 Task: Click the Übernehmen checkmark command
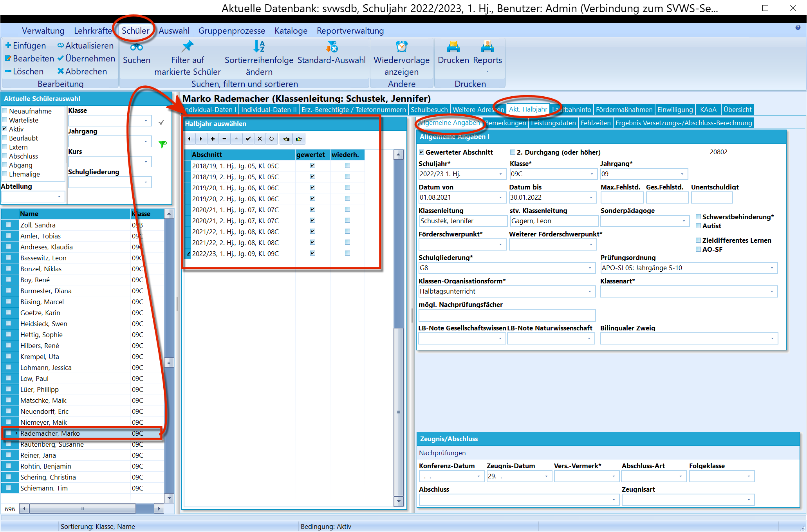pos(86,59)
